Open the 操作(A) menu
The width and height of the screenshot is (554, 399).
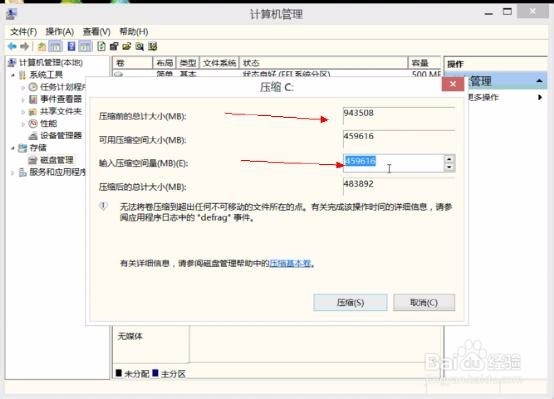point(60,32)
